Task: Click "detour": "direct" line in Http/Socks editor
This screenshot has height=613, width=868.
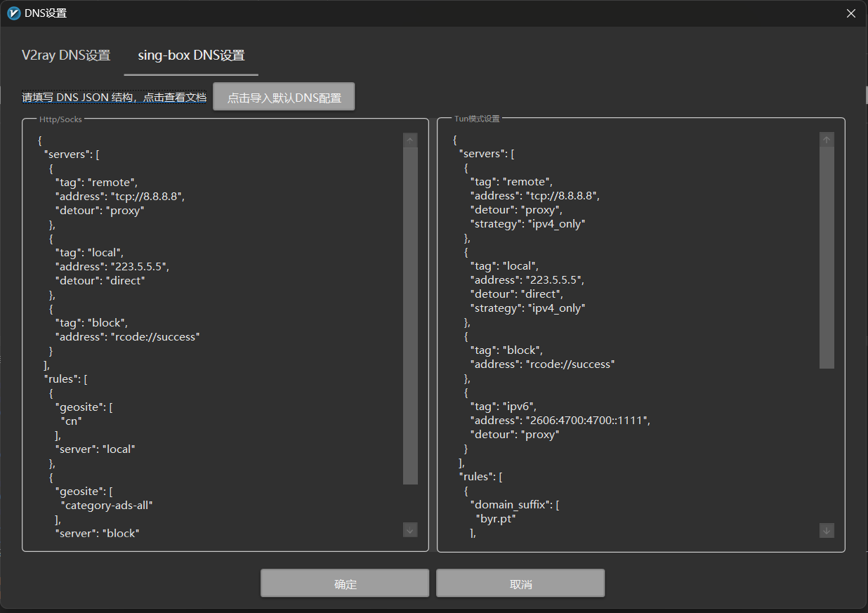Action: [100, 281]
